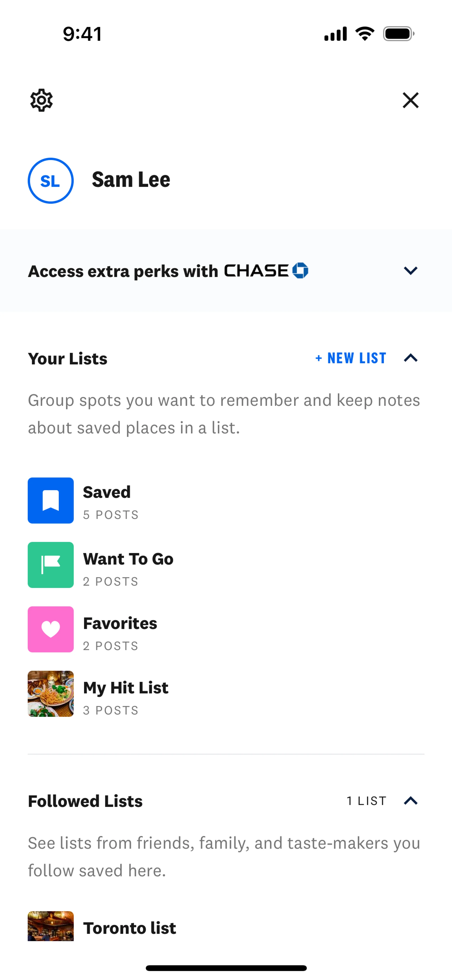The image size is (452, 980).
Task: Tap the green Want To Go flag icon
Action: (51, 565)
